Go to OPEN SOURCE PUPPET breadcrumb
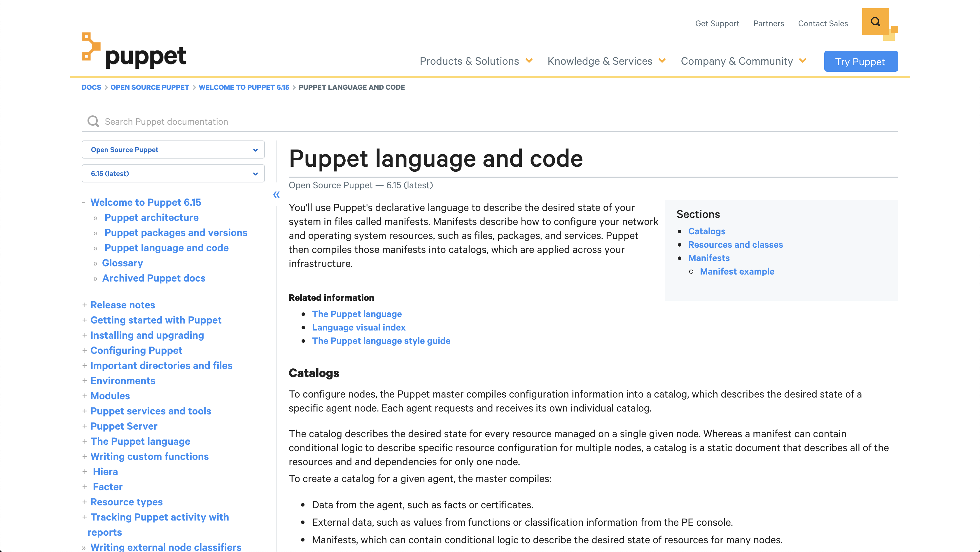 150,87
